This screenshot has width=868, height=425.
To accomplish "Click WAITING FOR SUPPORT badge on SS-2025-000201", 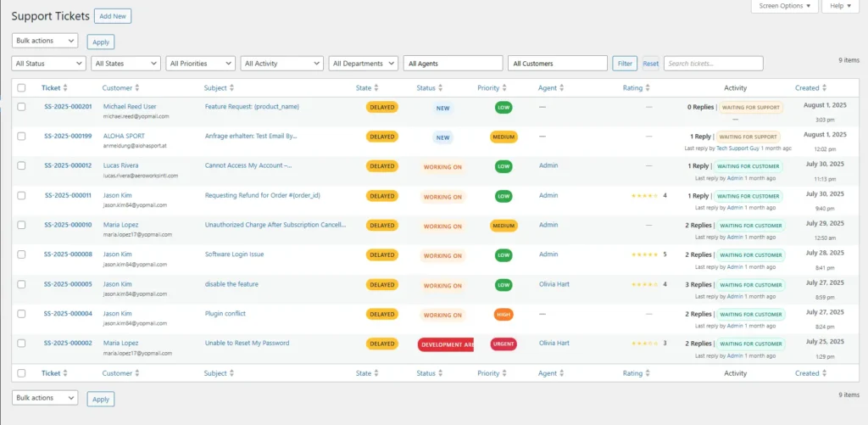I will [x=751, y=108].
